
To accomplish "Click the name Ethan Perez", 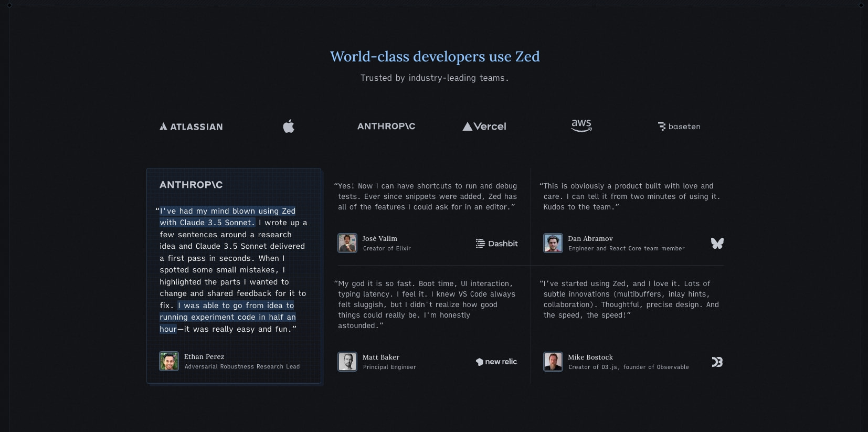I will click(x=204, y=356).
